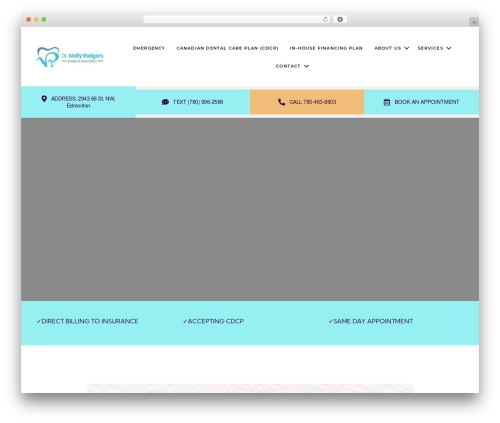Click Same Day Appointment text
This screenshot has width=500, height=423.
[371, 321]
